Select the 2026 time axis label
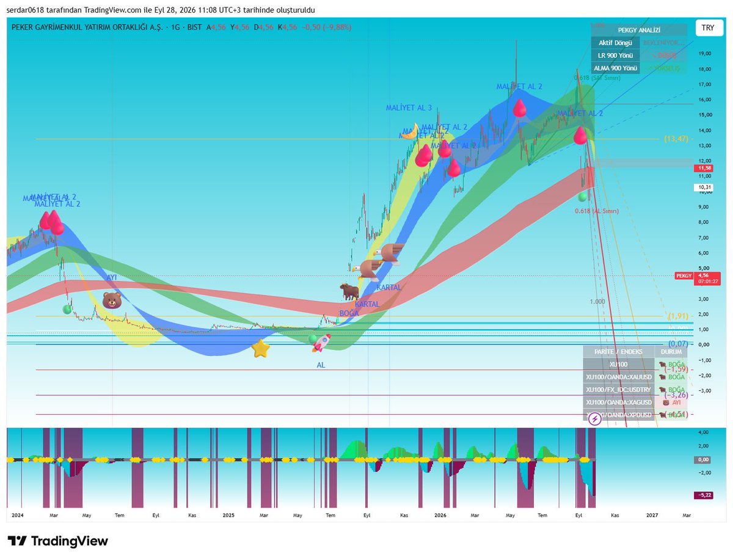The width and height of the screenshot is (733, 560). (x=440, y=515)
